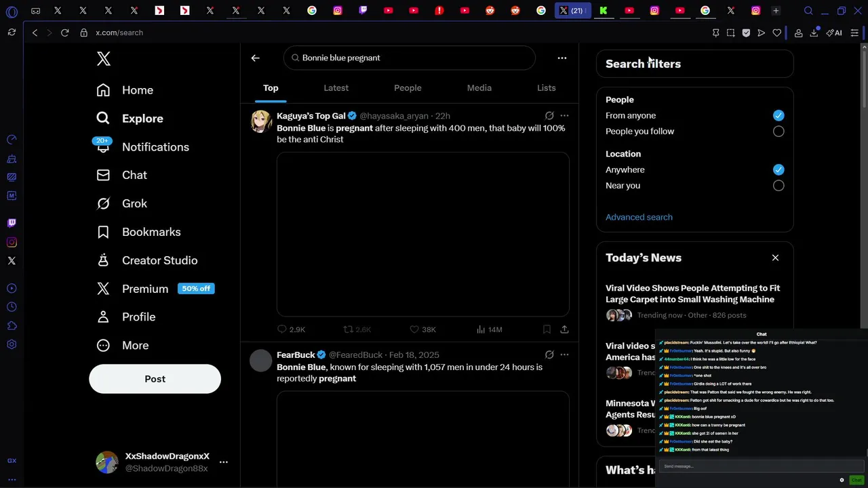Select People you follow radio option
The height and width of the screenshot is (488, 868).
778,131
